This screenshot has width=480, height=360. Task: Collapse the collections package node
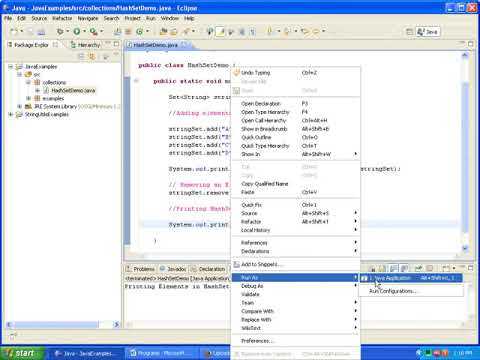coord(29,82)
